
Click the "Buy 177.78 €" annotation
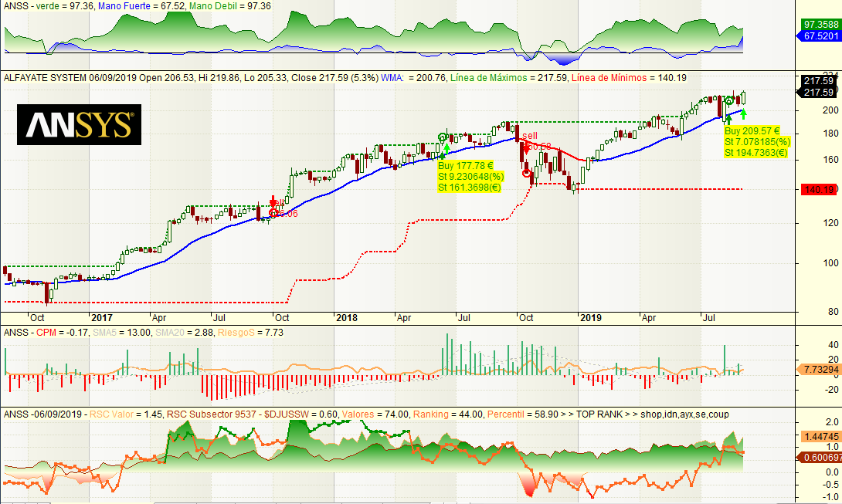click(465, 166)
